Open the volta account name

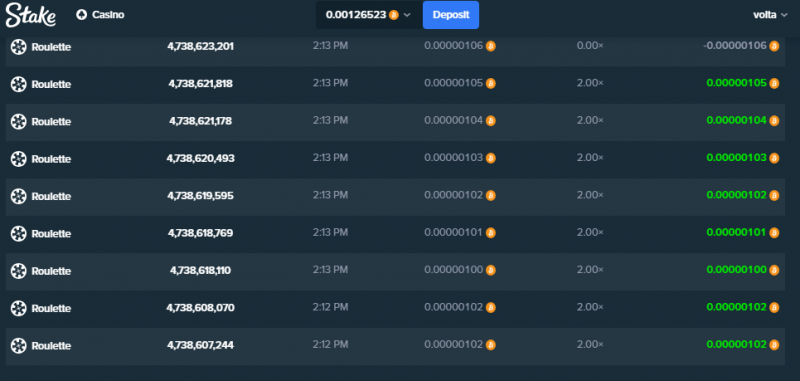(x=766, y=15)
